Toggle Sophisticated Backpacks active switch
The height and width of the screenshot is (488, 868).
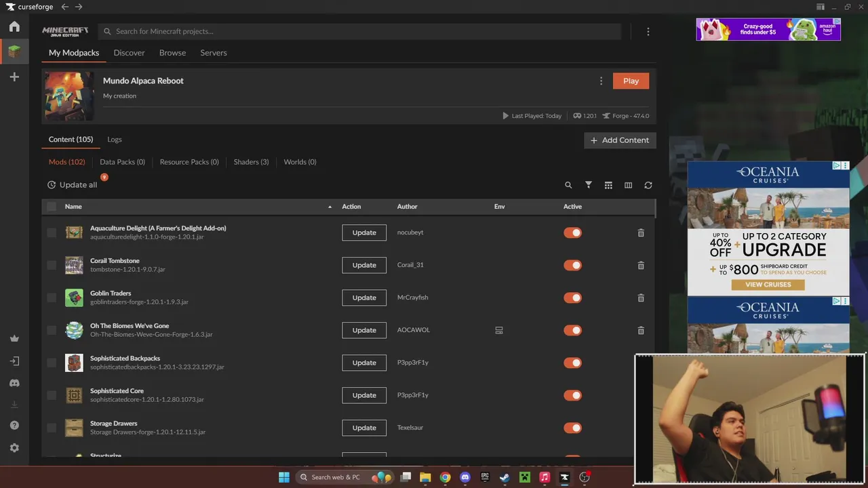pos(572,363)
